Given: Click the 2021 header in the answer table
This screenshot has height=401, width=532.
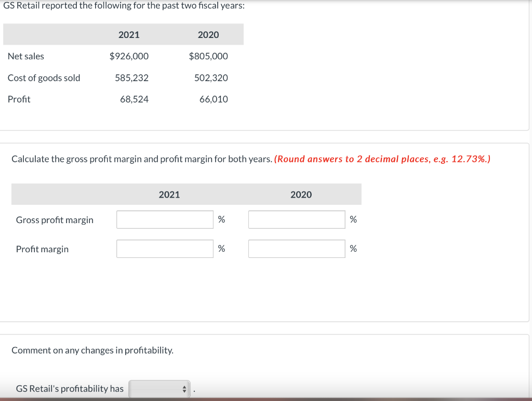Looking at the screenshot, I should click(169, 195).
